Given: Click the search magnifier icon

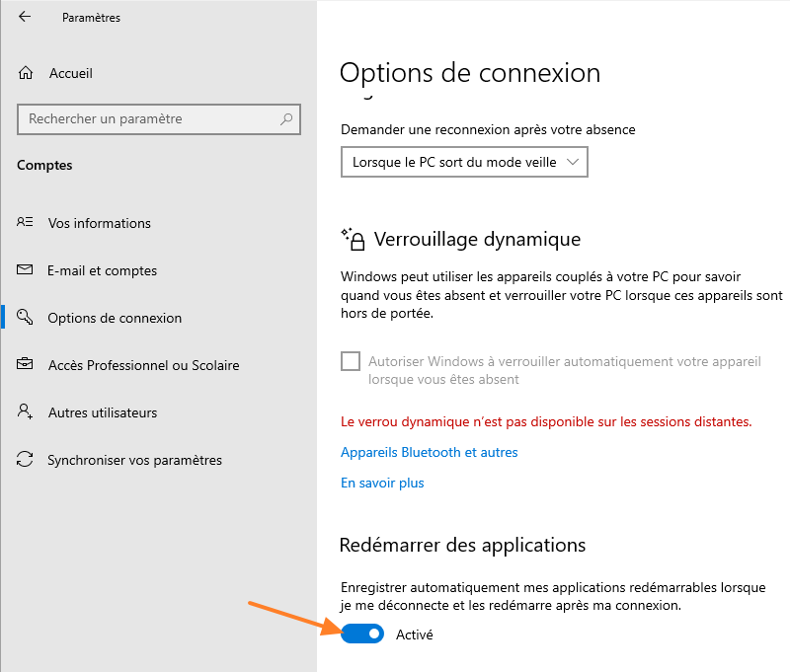Looking at the screenshot, I should 286,119.
